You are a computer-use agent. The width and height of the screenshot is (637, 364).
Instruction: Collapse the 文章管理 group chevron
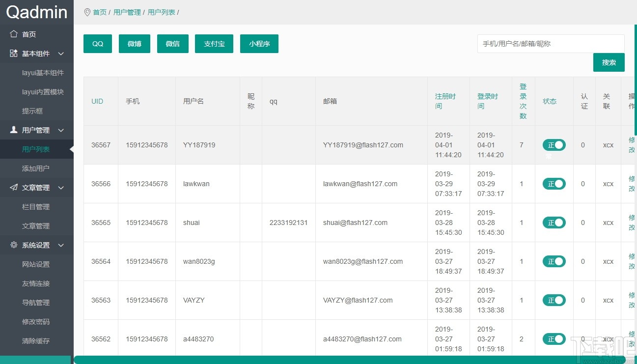pyautogui.click(x=61, y=188)
